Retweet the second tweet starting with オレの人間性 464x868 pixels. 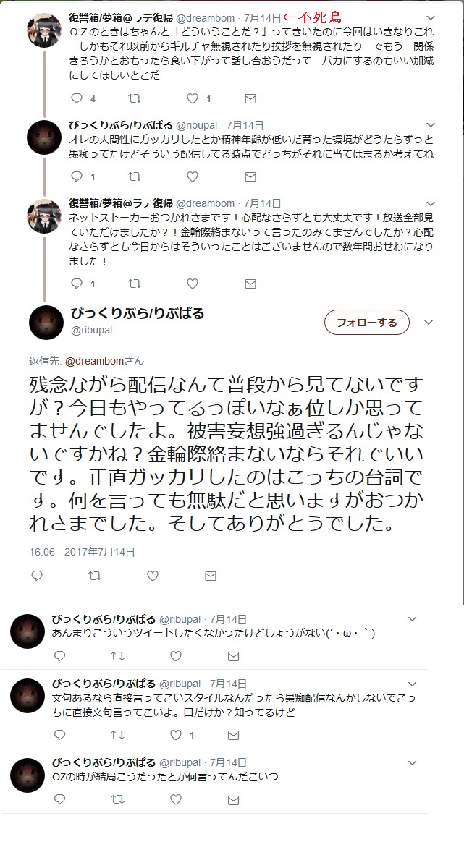[135, 176]
